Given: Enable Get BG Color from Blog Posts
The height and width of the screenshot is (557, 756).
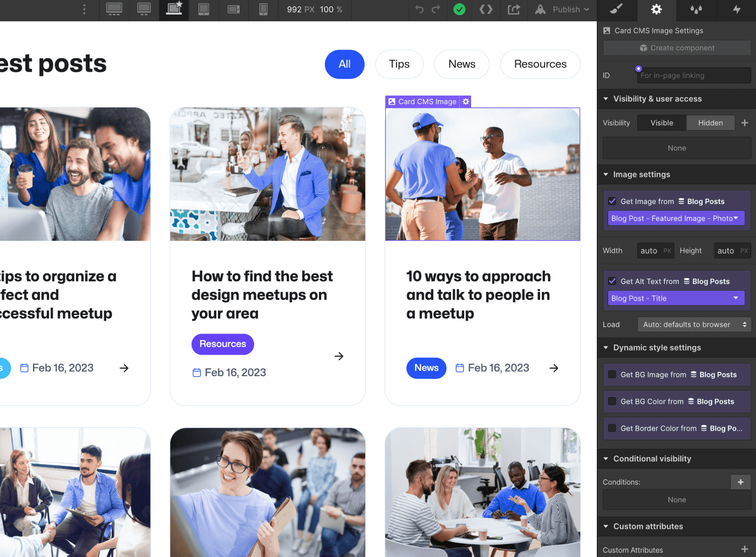Looking at the screenshot, I should click(612, 402).
